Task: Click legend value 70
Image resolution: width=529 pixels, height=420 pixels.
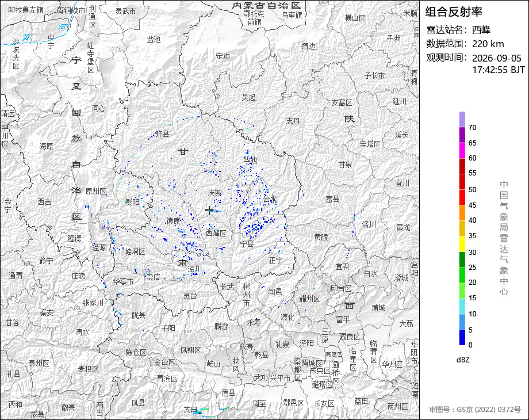Action: point(472,128)
